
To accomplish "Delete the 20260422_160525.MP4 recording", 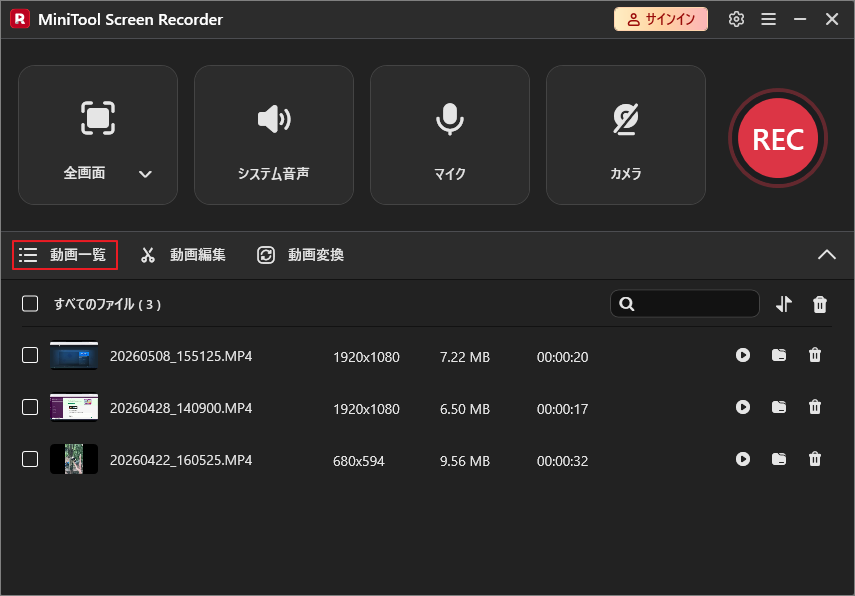I will point(815,459).
